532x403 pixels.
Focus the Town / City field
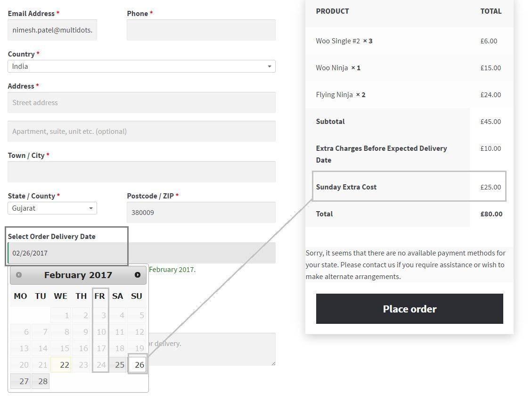[141, 172]
